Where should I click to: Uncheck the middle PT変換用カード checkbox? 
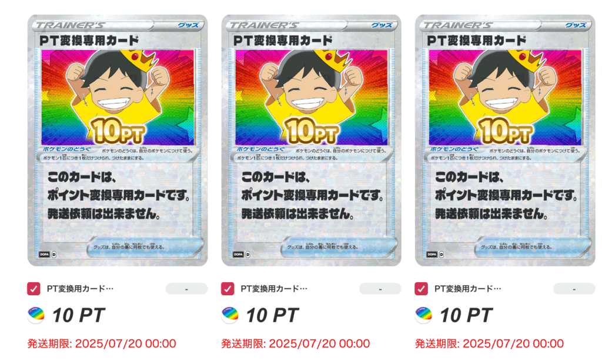point(228,289)
